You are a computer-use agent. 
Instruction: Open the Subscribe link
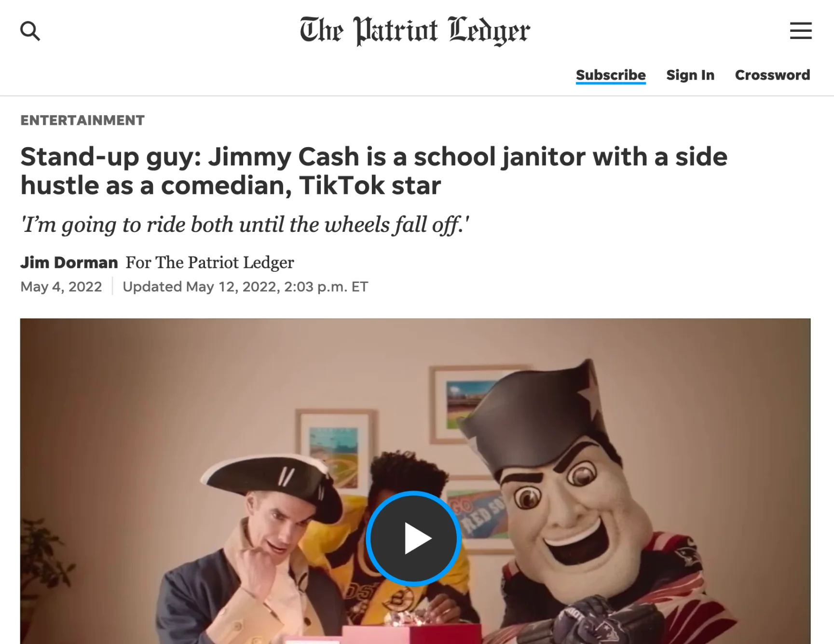(611, 75)
